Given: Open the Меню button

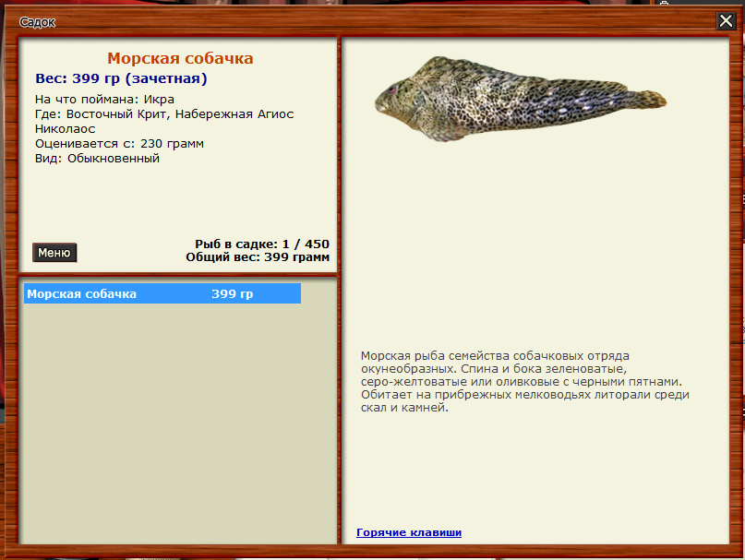Looking at the screenshot, I should [x=54, y=253].
